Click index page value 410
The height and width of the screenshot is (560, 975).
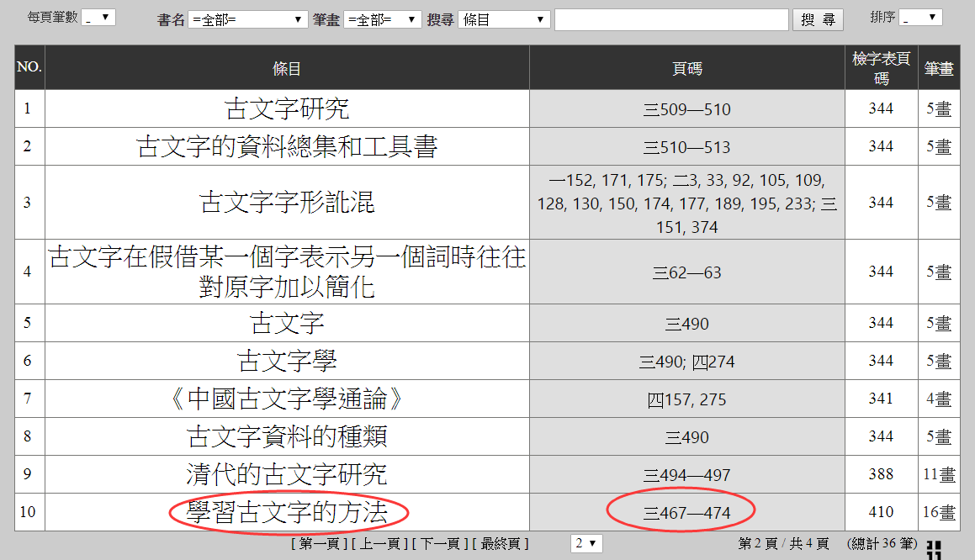coord(881,512)
